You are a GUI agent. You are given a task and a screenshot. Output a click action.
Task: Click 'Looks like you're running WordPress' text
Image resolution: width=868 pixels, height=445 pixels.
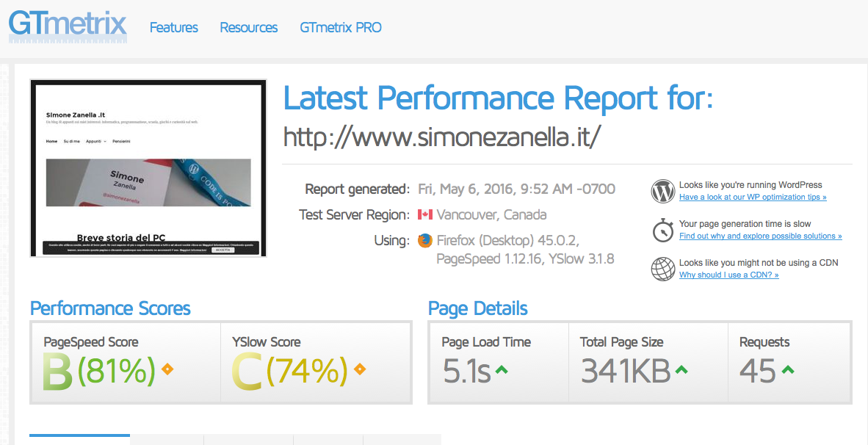pos(751,185)
